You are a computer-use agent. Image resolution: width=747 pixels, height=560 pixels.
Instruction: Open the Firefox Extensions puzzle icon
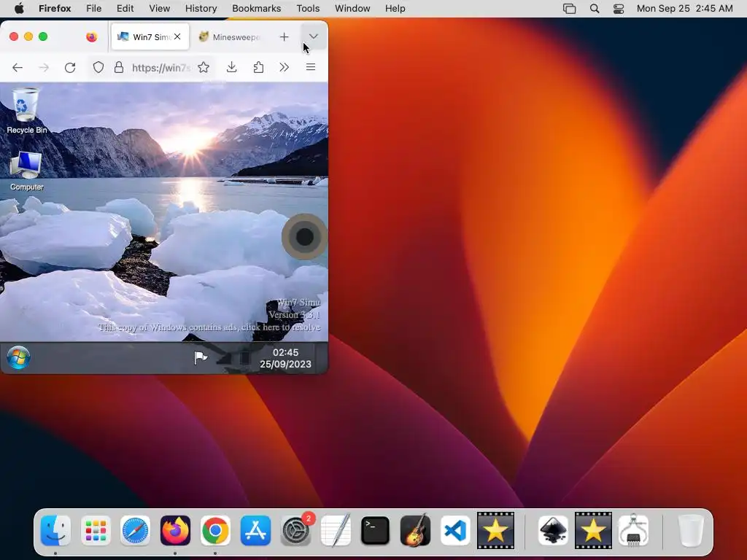[x=258, y=68]
